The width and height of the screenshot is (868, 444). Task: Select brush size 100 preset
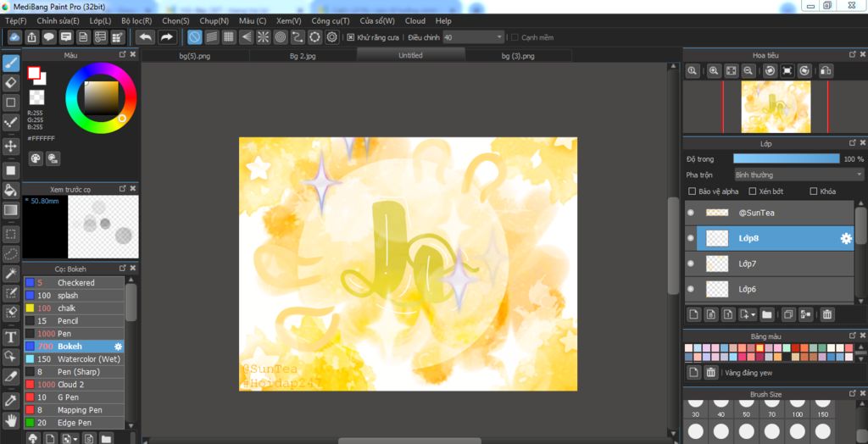797,408
